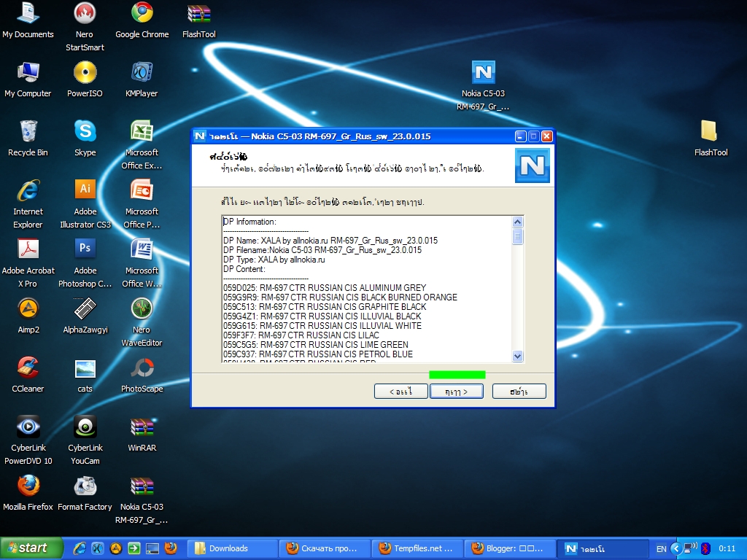Launch Adobe Acrobat X Pro
The width and height of the screenshot is (747, 560).
(x=28, y=262)
